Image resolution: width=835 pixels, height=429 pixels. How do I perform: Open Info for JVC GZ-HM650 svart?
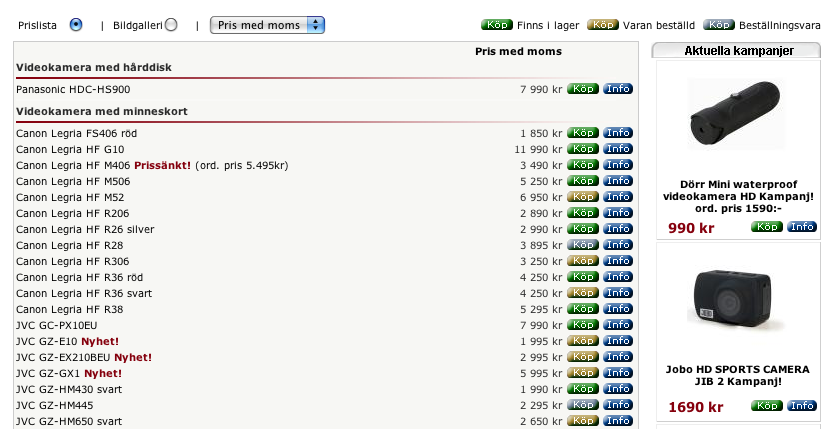pyautogui.click(x=618, y=420)
